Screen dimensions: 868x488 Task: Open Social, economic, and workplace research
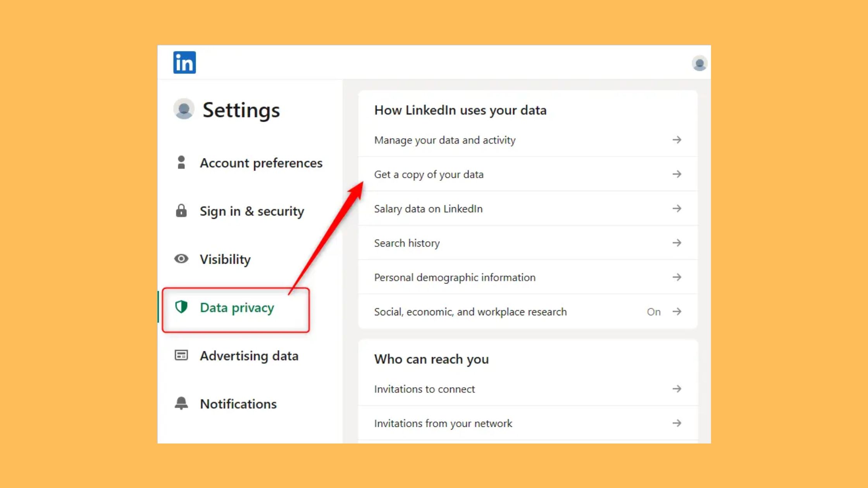470,311
